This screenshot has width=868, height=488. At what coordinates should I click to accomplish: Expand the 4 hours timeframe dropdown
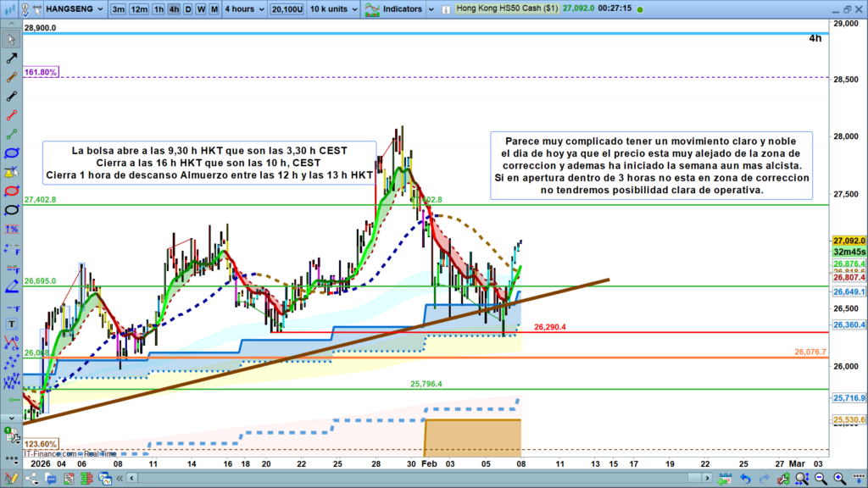click(x=244, y=9)
